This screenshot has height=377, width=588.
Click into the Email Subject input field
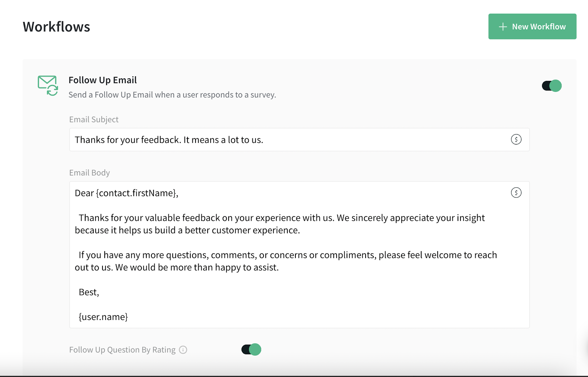point(287,140)
